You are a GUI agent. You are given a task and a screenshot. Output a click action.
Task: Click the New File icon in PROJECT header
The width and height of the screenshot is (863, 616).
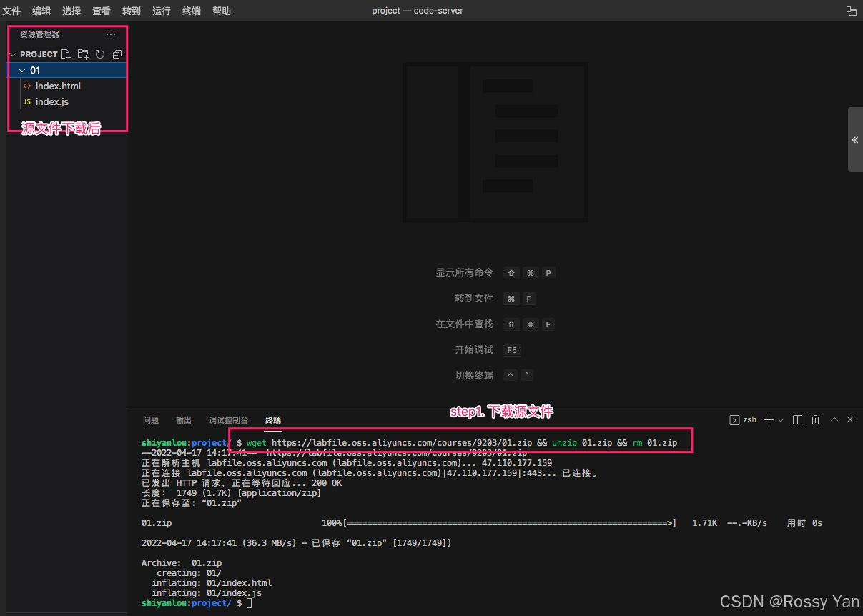pos(66,54)
